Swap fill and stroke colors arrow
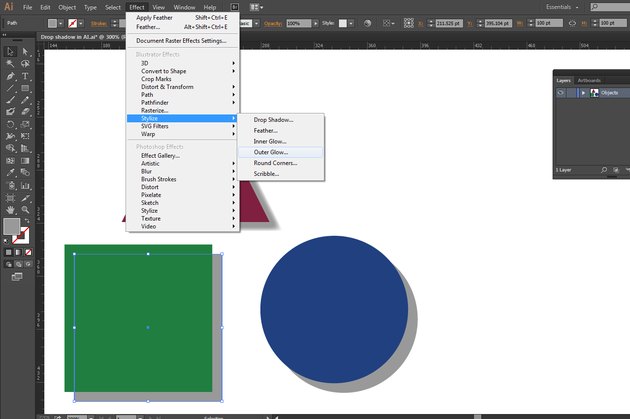The image size is (630, 419). click(27, 221)
